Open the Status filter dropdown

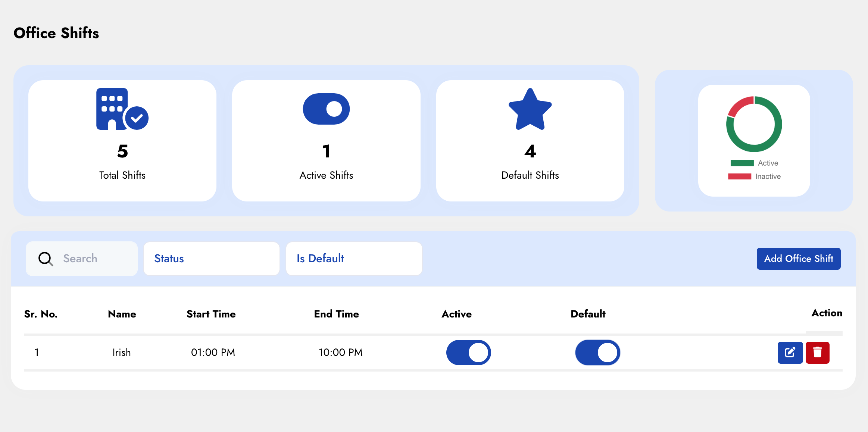[x=211, y=259]
